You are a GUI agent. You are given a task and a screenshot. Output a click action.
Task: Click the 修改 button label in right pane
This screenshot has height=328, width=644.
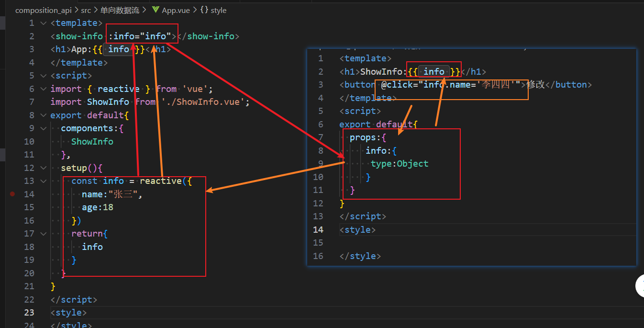click(x=536, y=85)
